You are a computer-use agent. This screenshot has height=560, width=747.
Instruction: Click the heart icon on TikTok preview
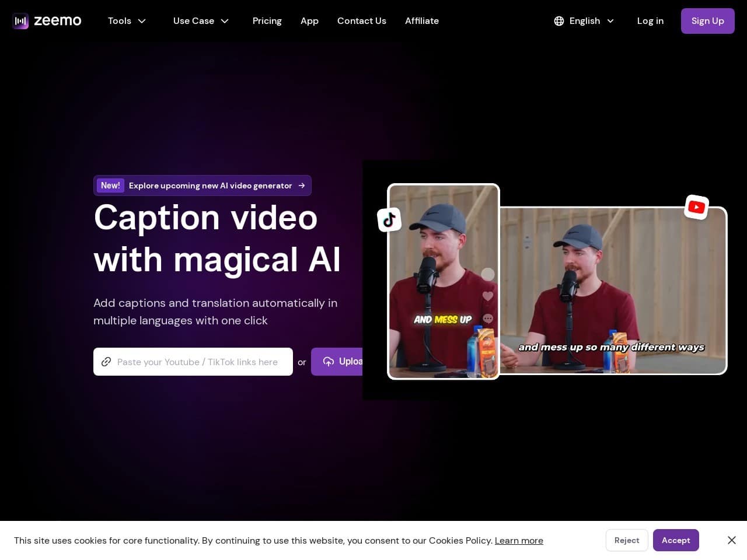[488, 296]
